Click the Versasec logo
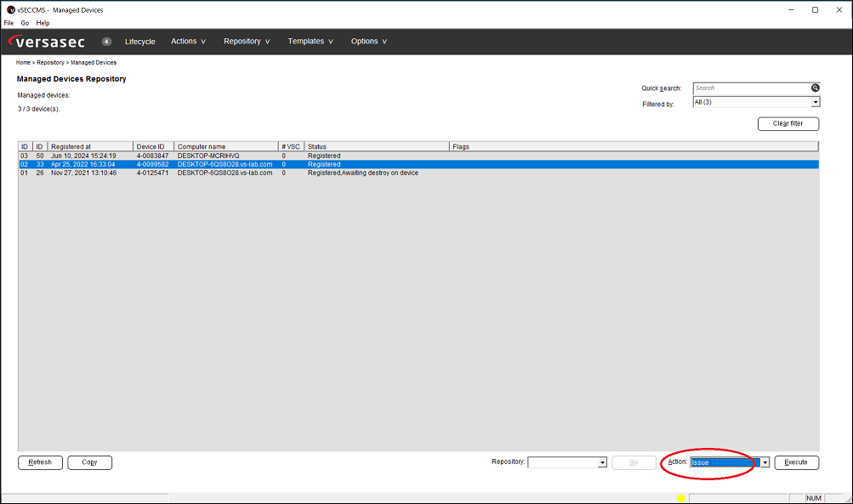Viewport: 853px width, 504px height. (x=47, y=42)
